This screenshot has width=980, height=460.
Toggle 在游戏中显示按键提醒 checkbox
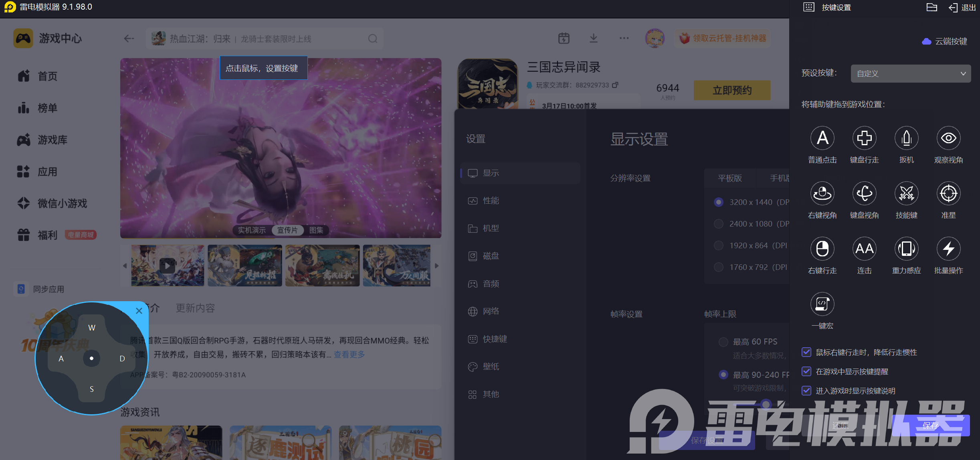tap(806, 371)
